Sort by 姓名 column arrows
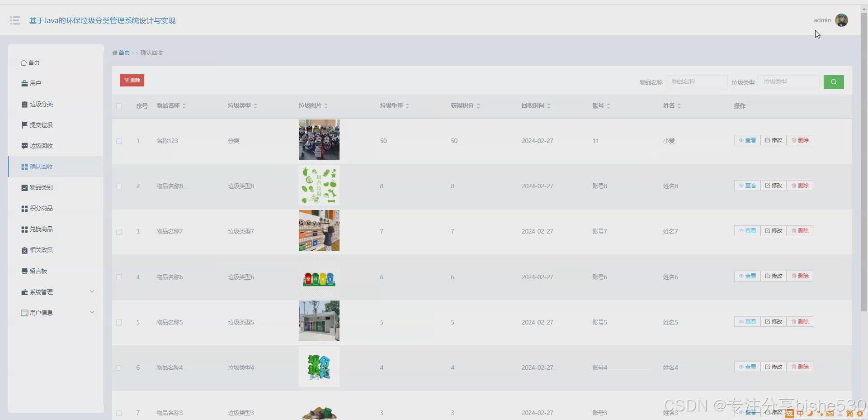 [x=679, y=106]
